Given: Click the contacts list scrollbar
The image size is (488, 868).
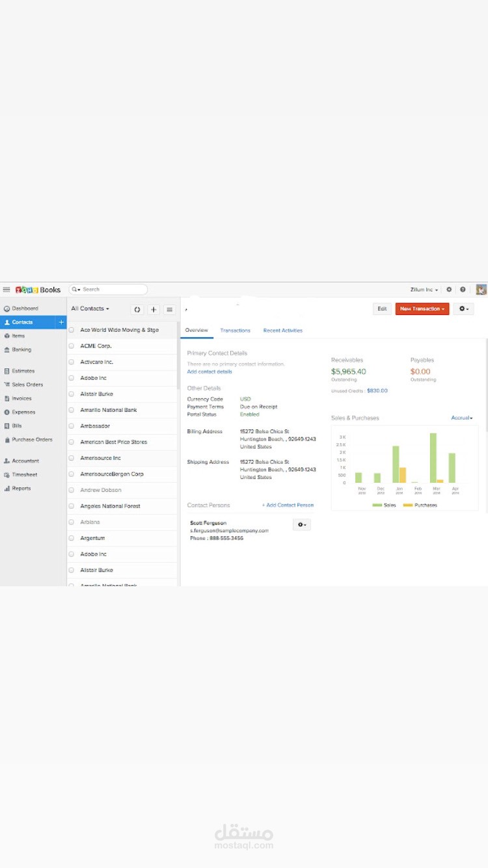Looking at the screenshot, I should 178,355.
